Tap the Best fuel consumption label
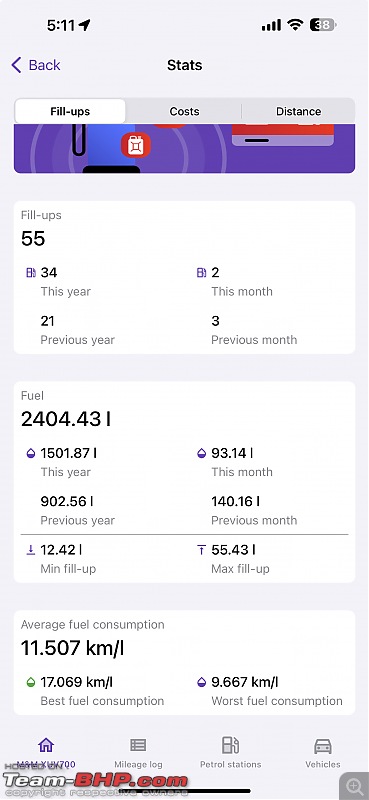The image size is (369, 800). pyautogui.click(x=102, y=701)
